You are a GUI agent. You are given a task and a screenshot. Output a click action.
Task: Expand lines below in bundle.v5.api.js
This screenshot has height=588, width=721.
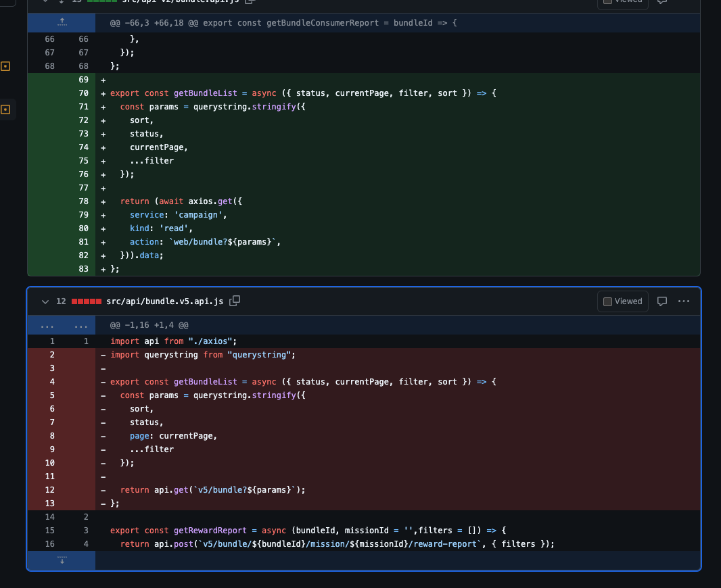pos(62,560)
